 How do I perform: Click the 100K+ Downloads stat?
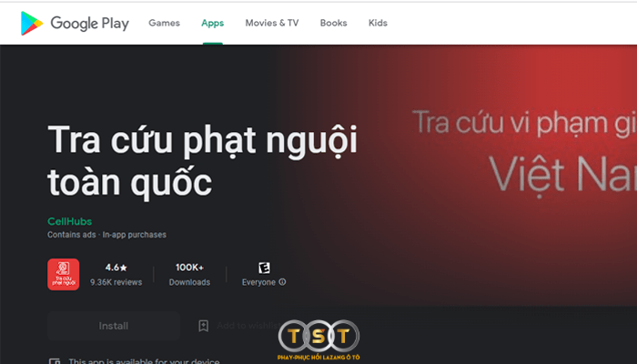coord(189,274)
